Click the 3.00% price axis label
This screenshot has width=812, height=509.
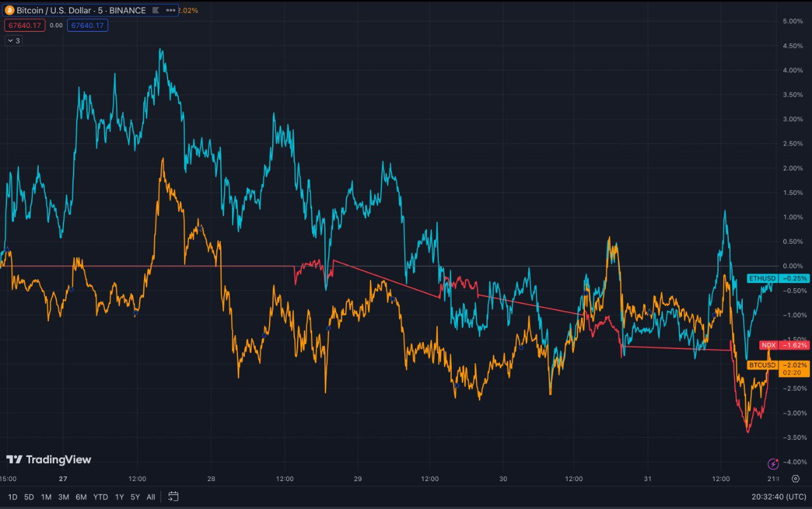(x=793, y=119)
